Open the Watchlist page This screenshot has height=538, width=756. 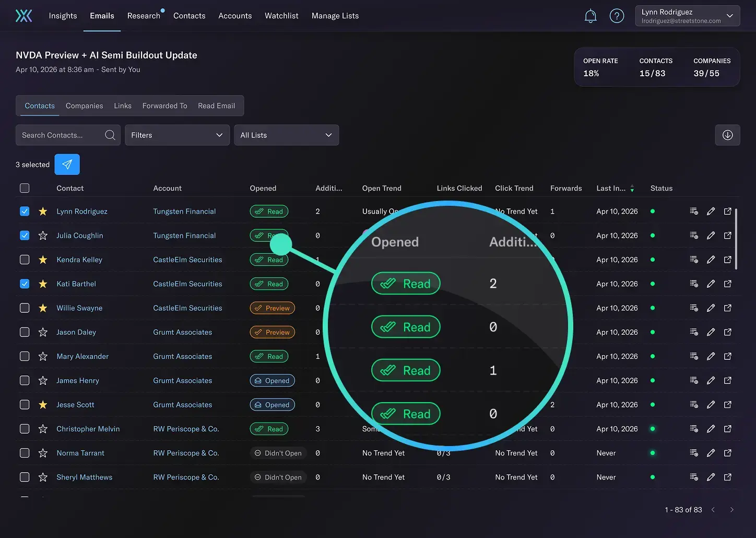tap(281, 16)
